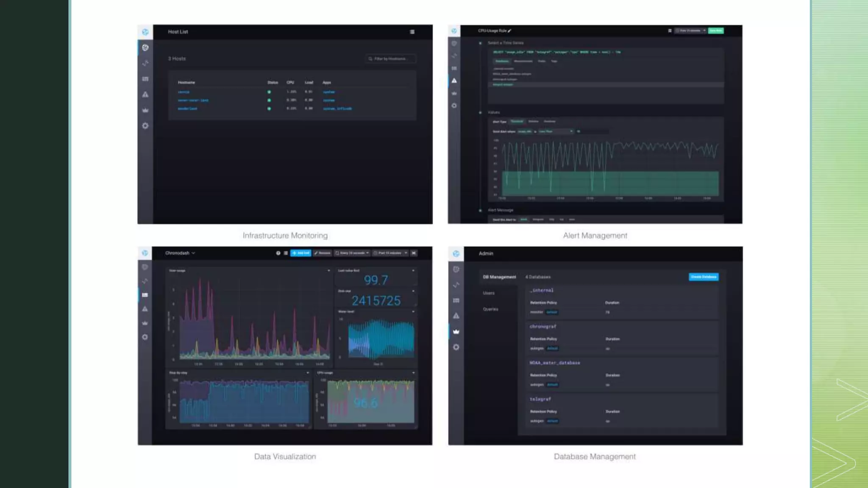Click the crown admin icon in Host List sidebar
Screen dimensions: 868x488
[x=145, y=110]
